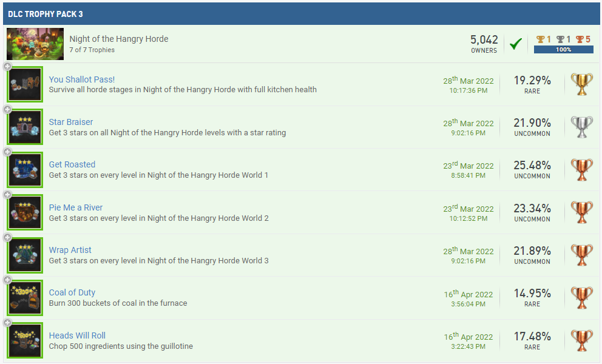Expand the Get Roasted row plus icon
This screenshot has height=364, width=602.
7,152
